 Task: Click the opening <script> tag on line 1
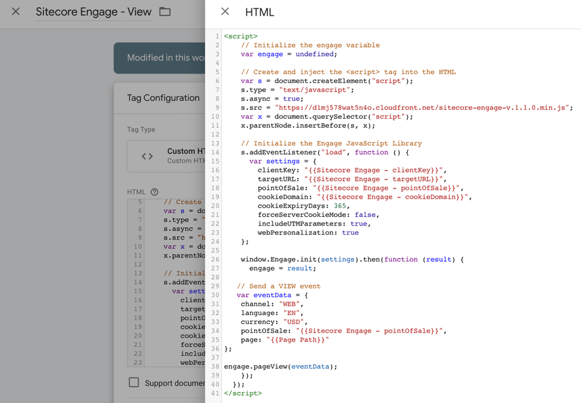point(240,36)
